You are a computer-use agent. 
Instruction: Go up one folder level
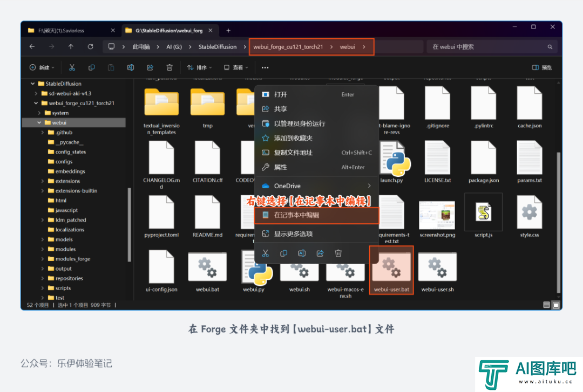coord(71,47)
